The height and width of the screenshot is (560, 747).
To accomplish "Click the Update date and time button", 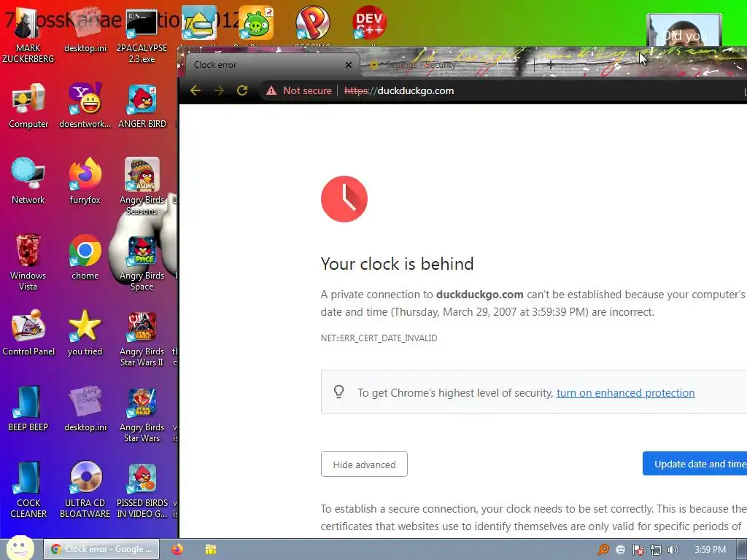I will click(694, 464).
